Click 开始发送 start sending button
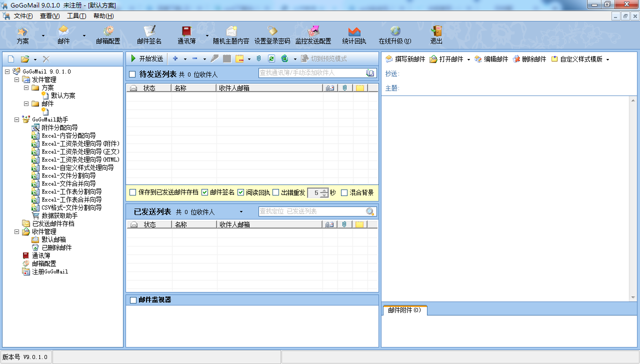The width and height of the screenshot is (640, 364). tap(147, 58)
